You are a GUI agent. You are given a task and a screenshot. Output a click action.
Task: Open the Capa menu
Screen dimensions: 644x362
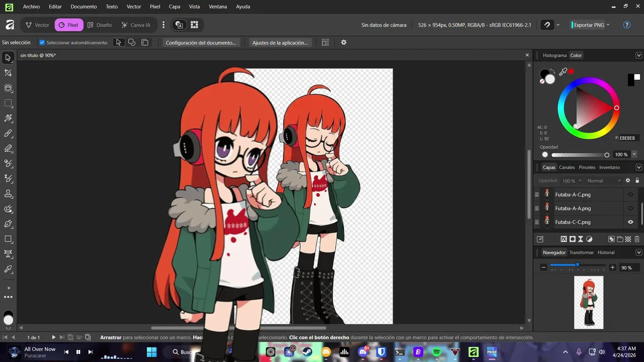coord(175,7)
